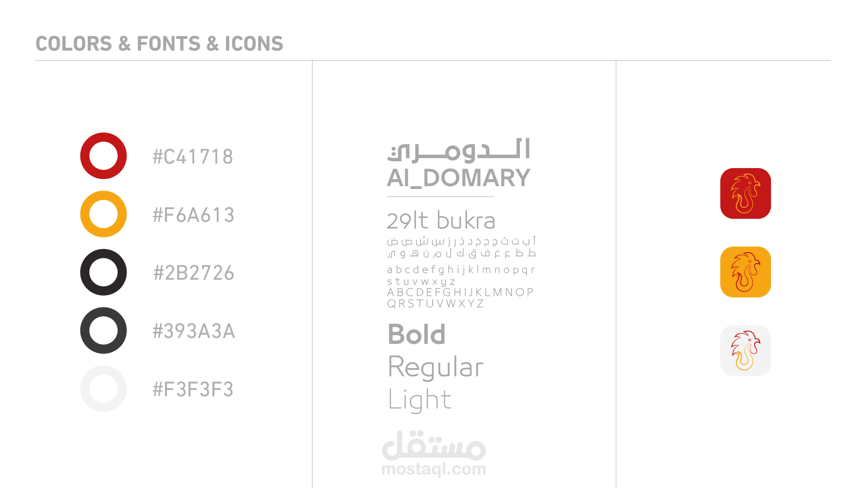Click the Colors & Fonts & Icons heading
868x488 pixels.
tap(159, 44)
